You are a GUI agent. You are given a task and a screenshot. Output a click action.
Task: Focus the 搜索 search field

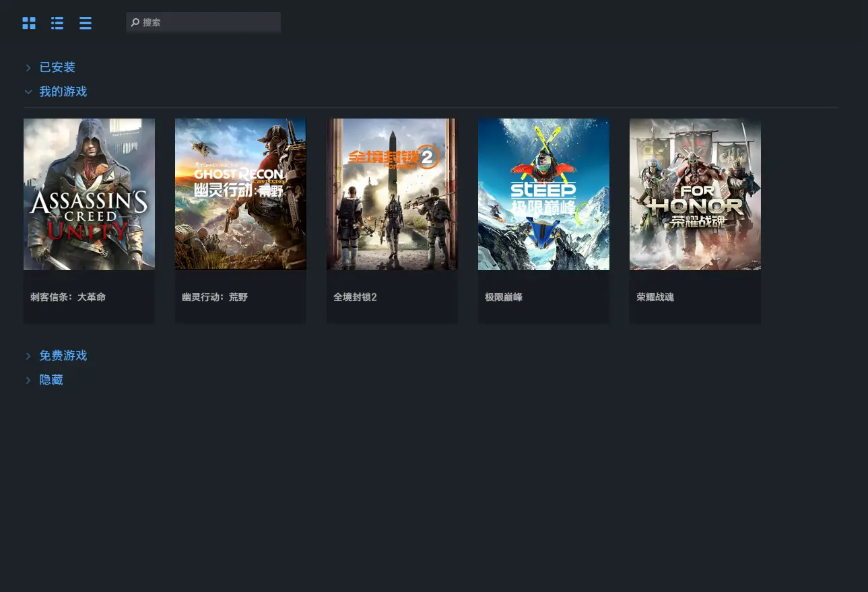coord(203,22)
